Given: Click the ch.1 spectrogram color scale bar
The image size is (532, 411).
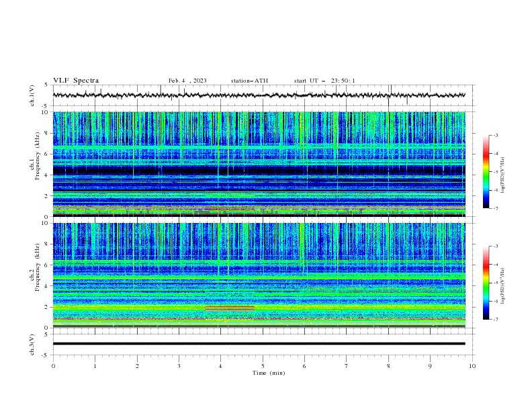Looking at the screenshot, I should pos(486,171).
